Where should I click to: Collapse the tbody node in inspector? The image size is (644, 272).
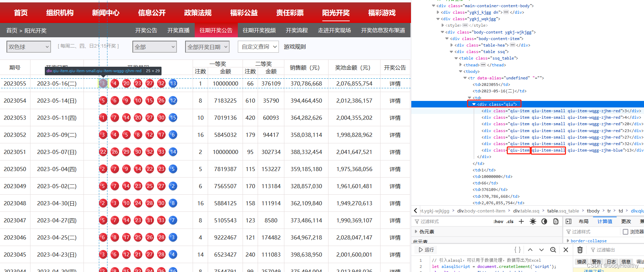click(461, 72)
